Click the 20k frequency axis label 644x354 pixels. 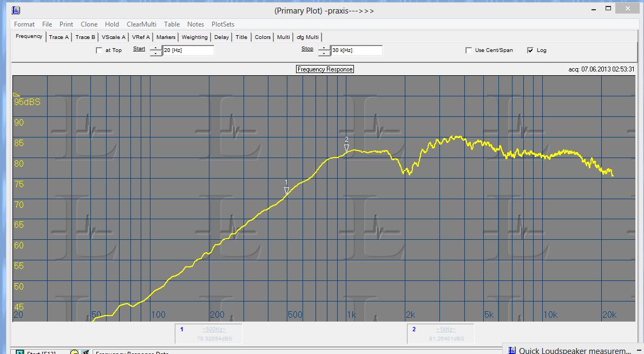pos(609,315)
